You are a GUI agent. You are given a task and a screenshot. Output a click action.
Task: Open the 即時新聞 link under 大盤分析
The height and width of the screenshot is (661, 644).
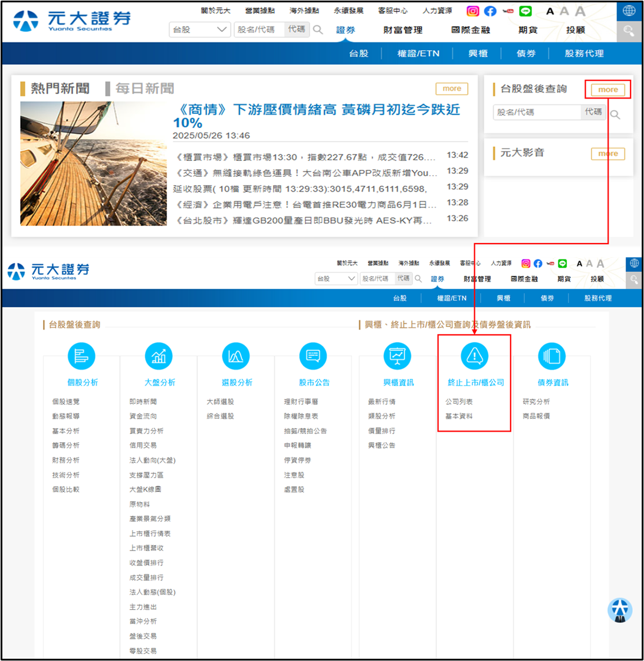(143, 402)
